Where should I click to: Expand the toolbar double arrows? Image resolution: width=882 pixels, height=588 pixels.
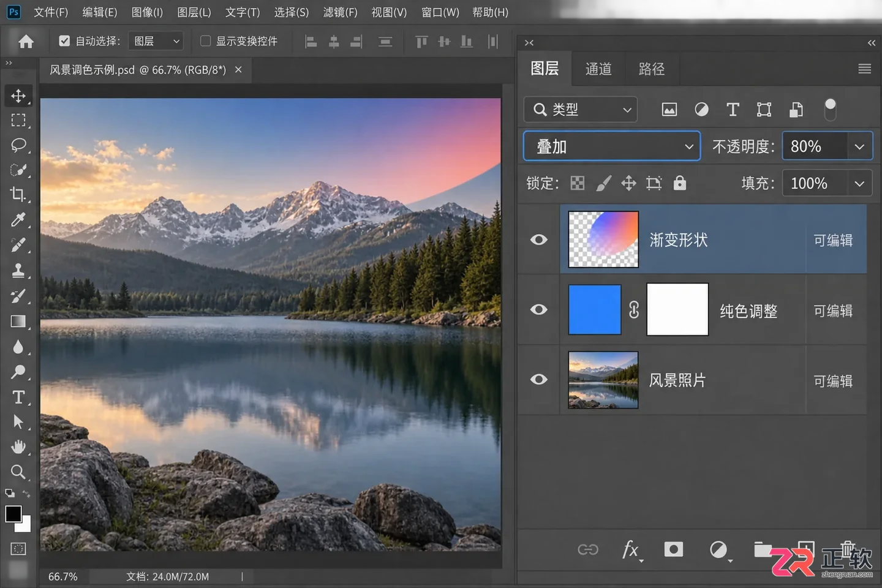[x=9, y=63]
